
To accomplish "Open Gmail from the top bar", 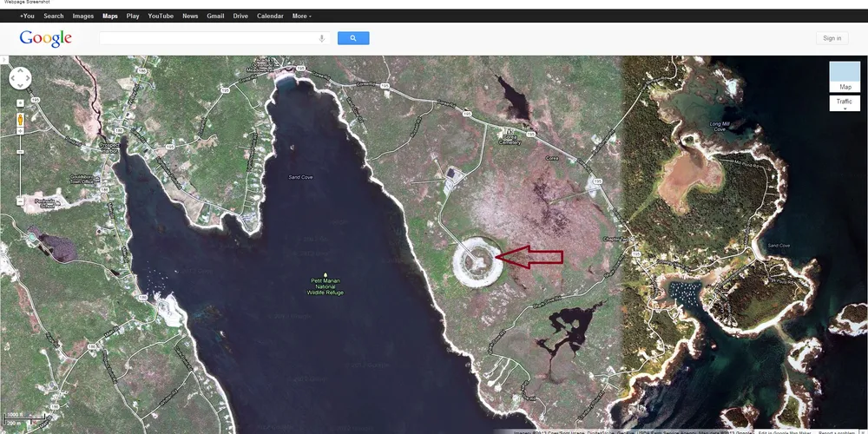I will tap(215, 16).
